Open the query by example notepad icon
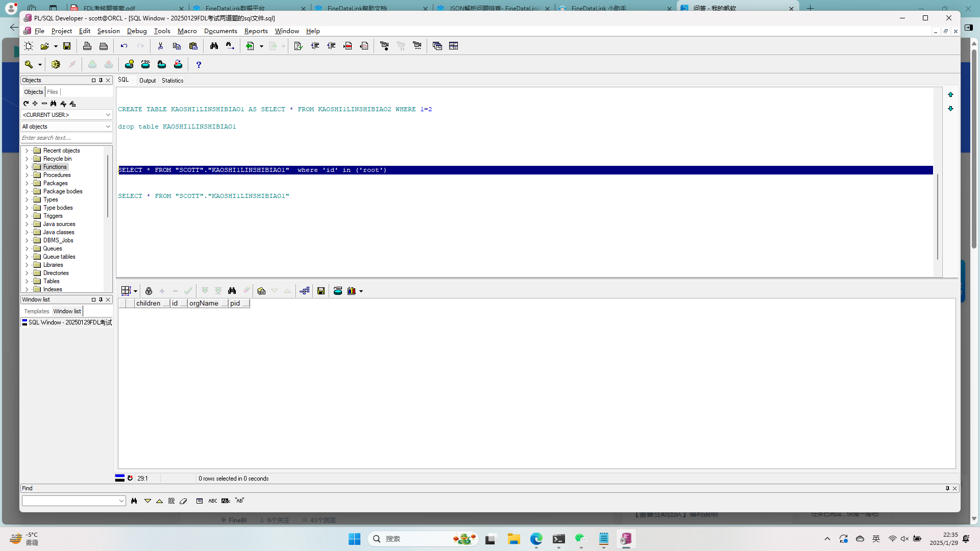This screenshot has width=980, height=551. point(261,291)
